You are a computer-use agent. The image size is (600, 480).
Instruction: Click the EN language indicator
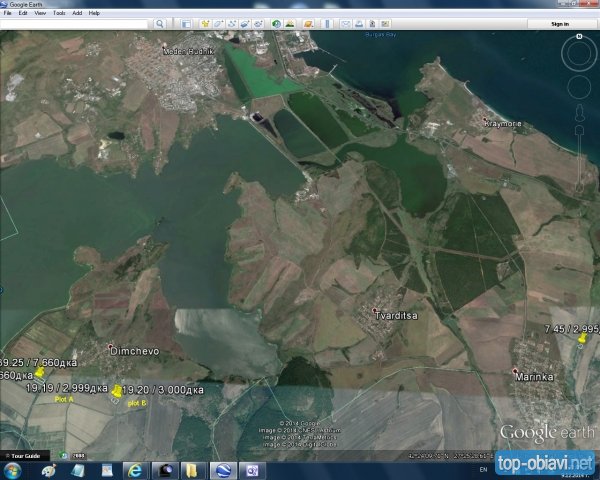pos(483,469)
